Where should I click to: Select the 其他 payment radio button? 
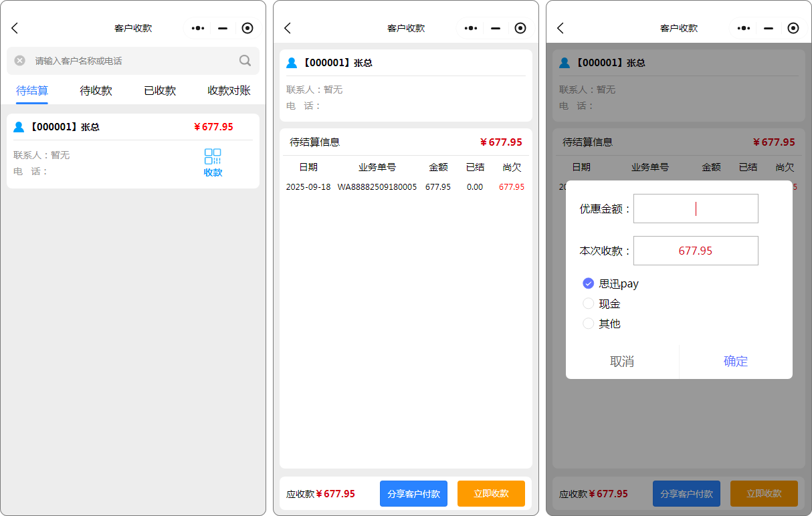(x=589, y=324)
